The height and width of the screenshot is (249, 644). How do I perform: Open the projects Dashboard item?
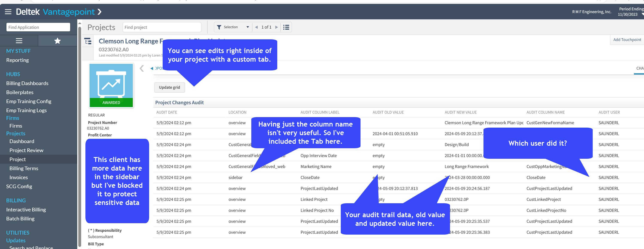[x=22, y=141]
